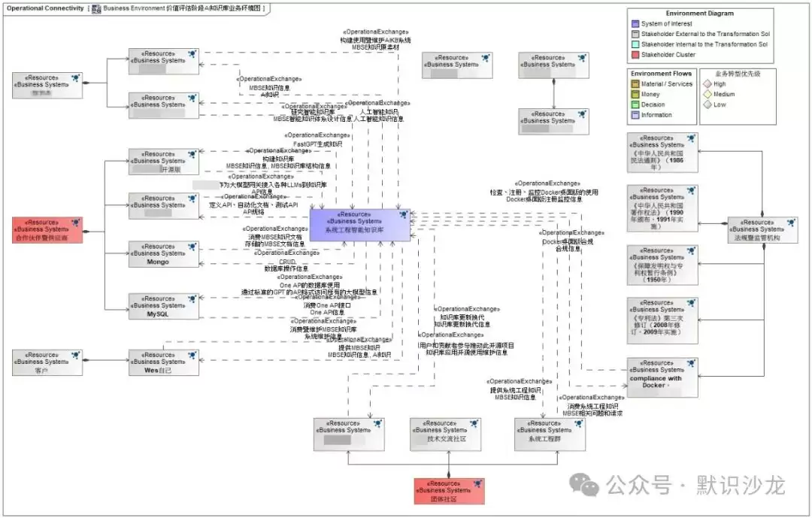Select the Information flow legend swatch
This screenshot has width=812, height=518.
(635, 115)
